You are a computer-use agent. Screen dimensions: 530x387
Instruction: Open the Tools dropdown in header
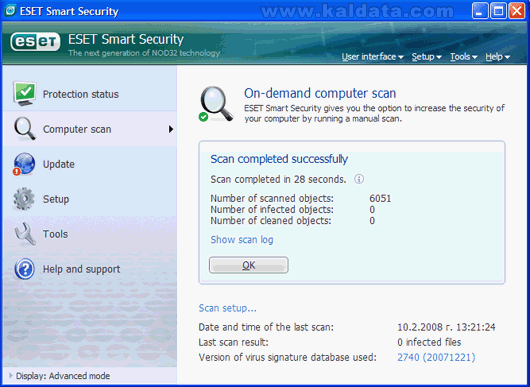pyautogui.click(x=463, y=57)
